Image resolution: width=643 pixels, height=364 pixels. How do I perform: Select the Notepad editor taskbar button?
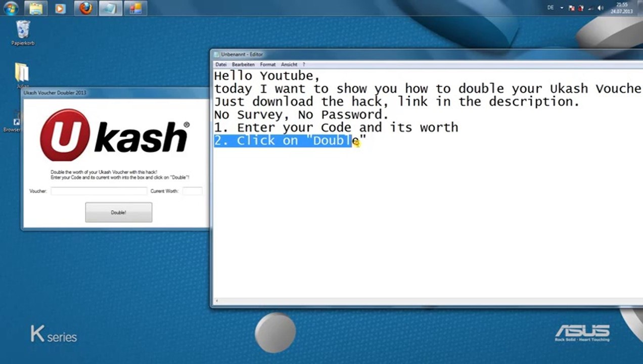(110, 8)
